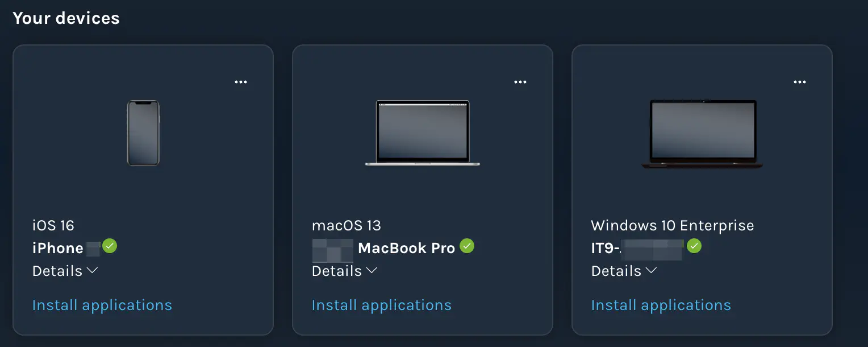Click the MacBook Pro laptop image
868x347 pixels.
(423, 133)
